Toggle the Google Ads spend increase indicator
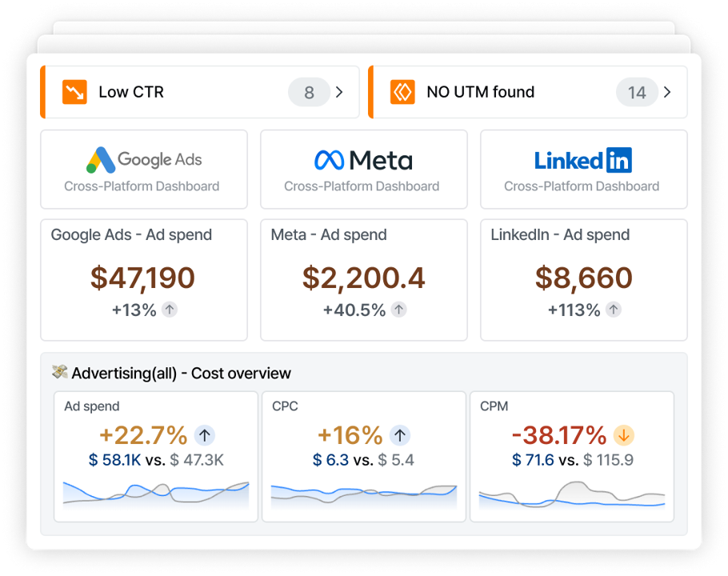Screen dimensions: 728x576 (170, 310)
